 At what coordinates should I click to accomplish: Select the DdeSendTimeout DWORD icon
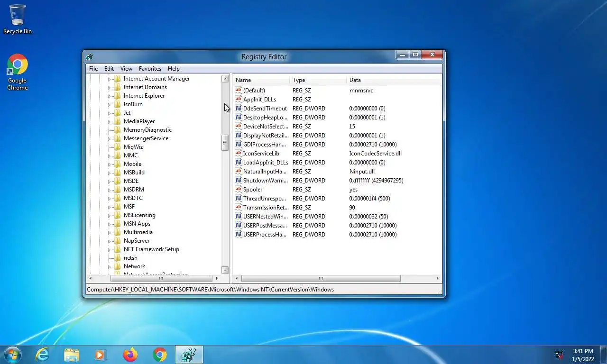239,108
